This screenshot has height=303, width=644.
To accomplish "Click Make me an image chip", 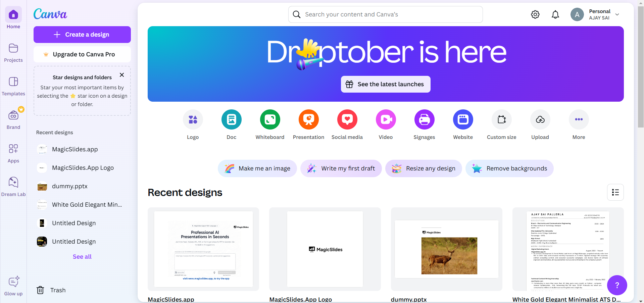I will (257, 168).
